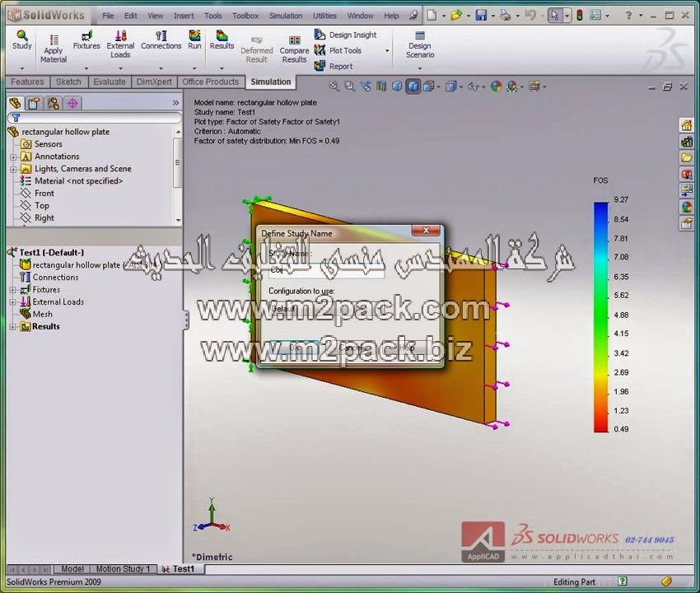Switch to the ConfigurationManager tab
700x593 pixels.
coord(54,103)
